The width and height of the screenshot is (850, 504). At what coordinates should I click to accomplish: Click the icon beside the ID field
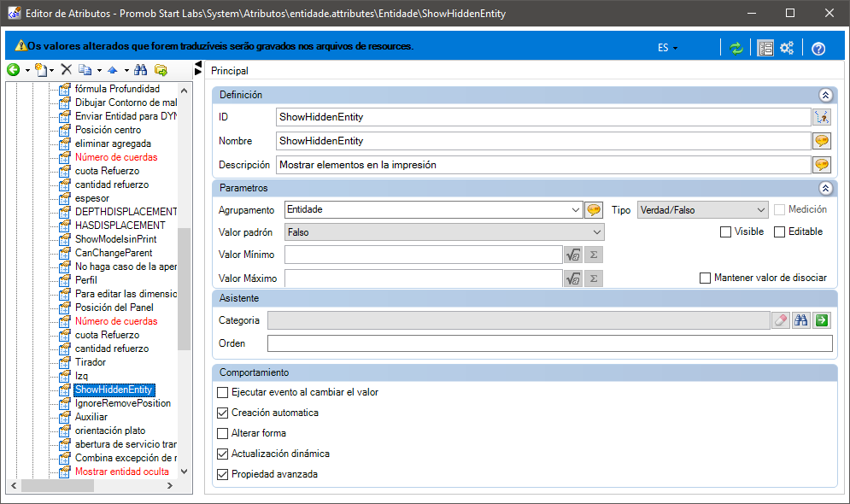(x=822, y=117)
